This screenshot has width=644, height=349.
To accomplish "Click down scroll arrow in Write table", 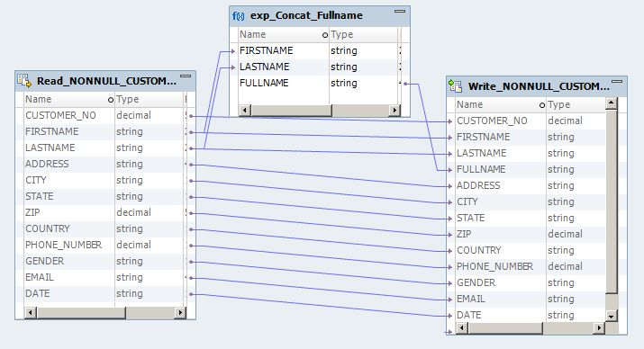I will coord(612,316).
